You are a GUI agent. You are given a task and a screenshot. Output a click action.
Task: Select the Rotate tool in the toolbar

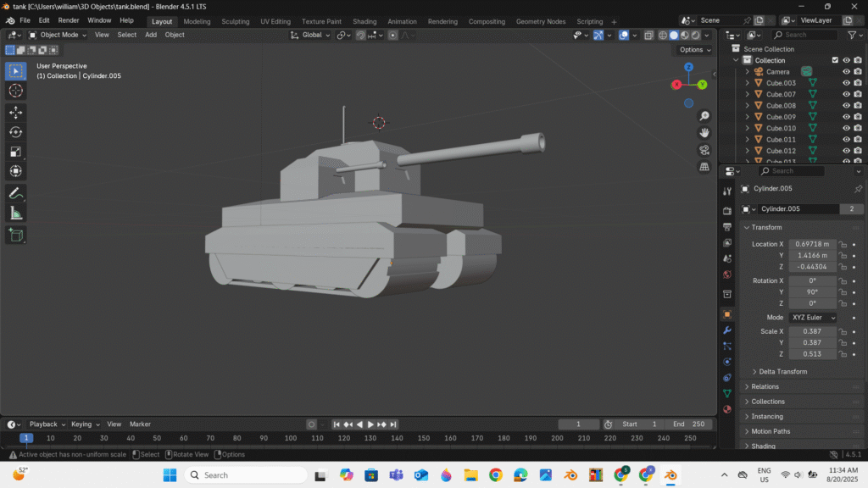coord(15,131)
